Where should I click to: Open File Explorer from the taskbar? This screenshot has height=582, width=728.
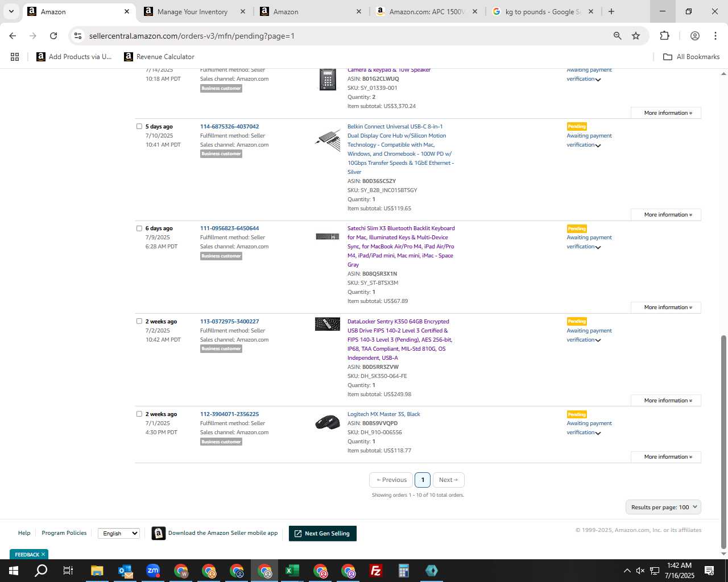[97, 571]
